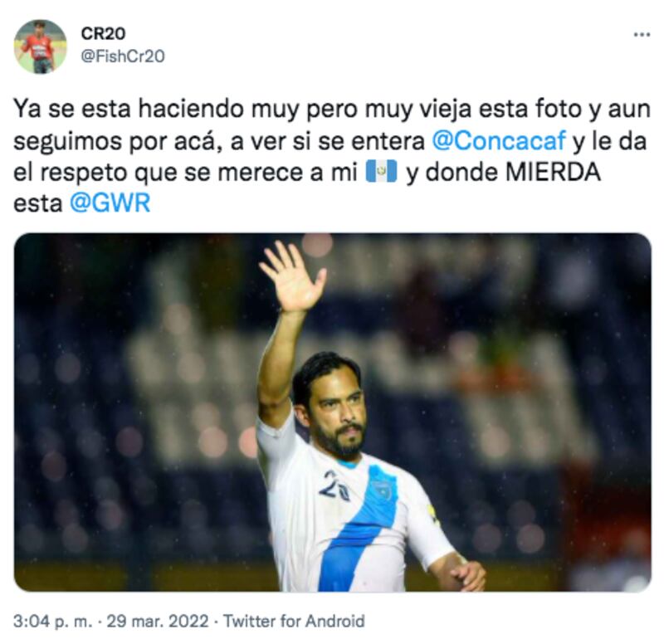Open the three-dot more options menu

(x=642, y=35)
